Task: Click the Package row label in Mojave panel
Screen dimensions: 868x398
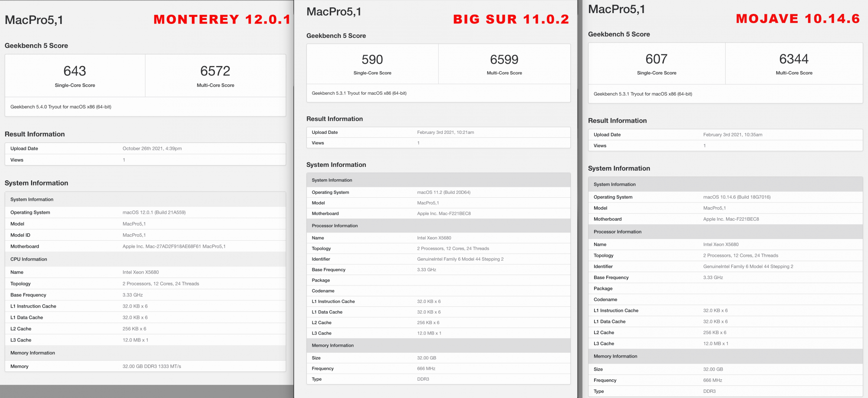Action: pos(603,289)
